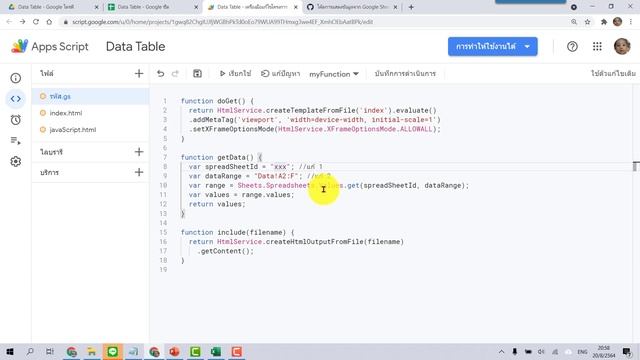Open the browser zoom magnifier icon

tap(574, 22)
